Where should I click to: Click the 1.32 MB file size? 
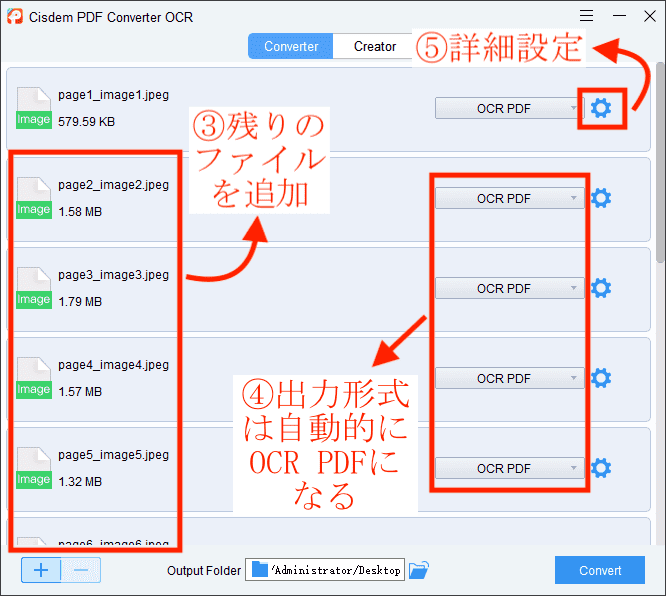(80, 482)
